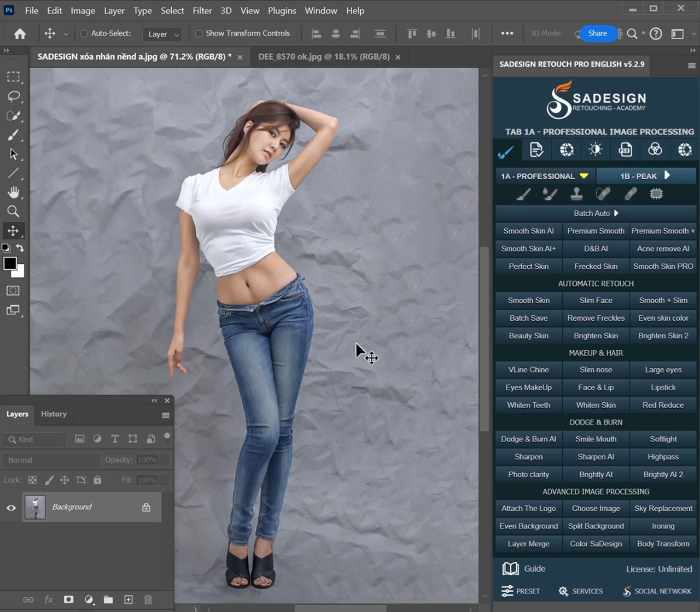
Task: Open the Search icon in top bar
Action: click(x=632, y=34)
